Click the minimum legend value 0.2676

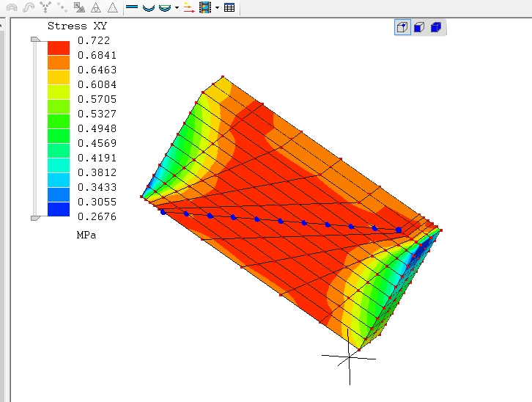tap(97, 216)
